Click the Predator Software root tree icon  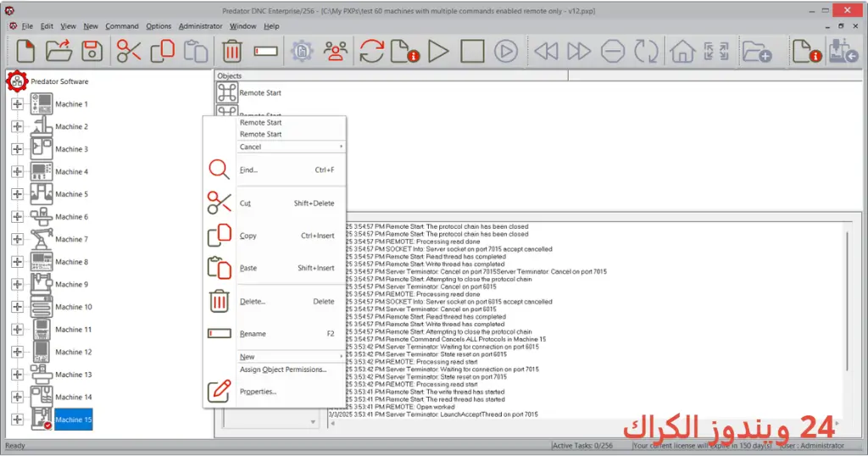pos(17,81)
